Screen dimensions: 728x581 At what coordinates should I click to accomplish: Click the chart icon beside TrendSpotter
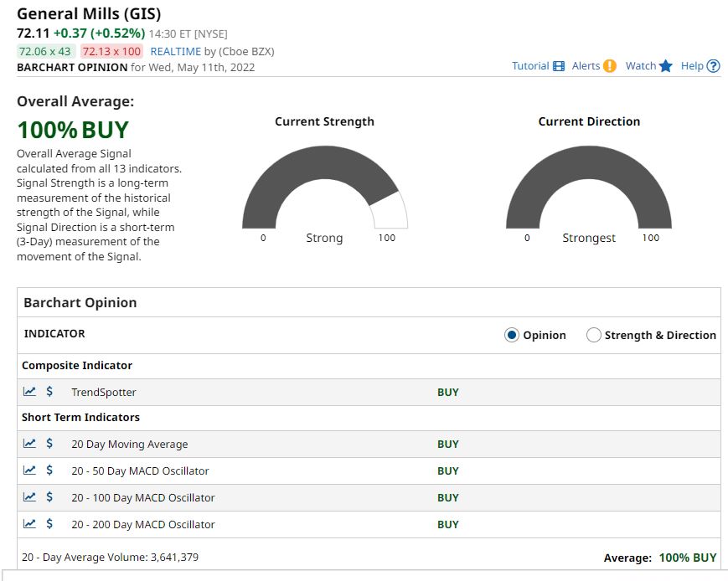(x=29, y=391)
